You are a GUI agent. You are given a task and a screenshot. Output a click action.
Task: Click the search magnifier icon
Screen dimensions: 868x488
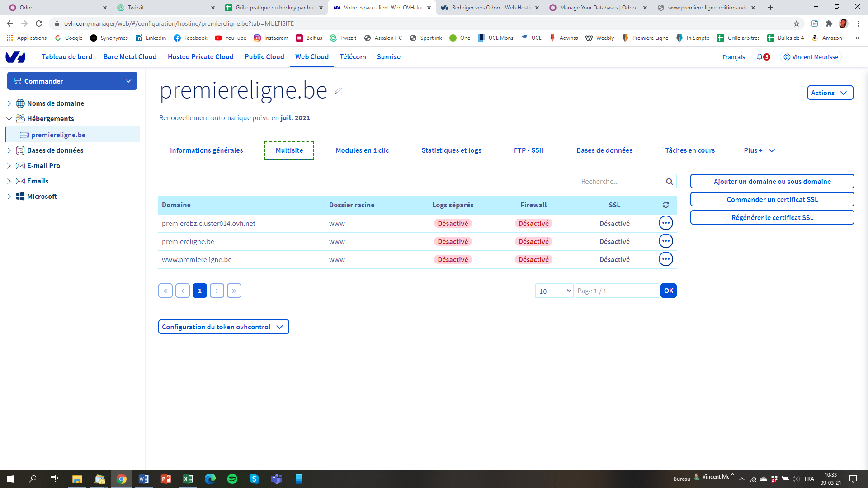coord(669,182)
